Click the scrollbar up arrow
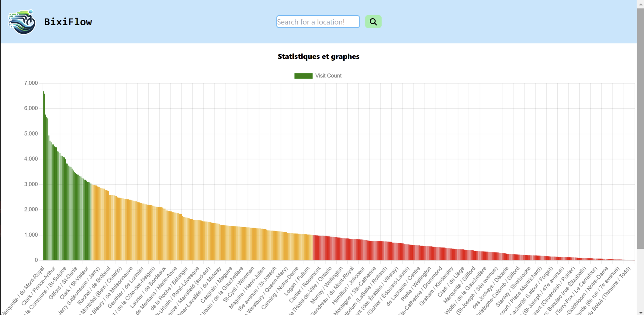Viewport: 644px width, 315px height. click(640, 4)
